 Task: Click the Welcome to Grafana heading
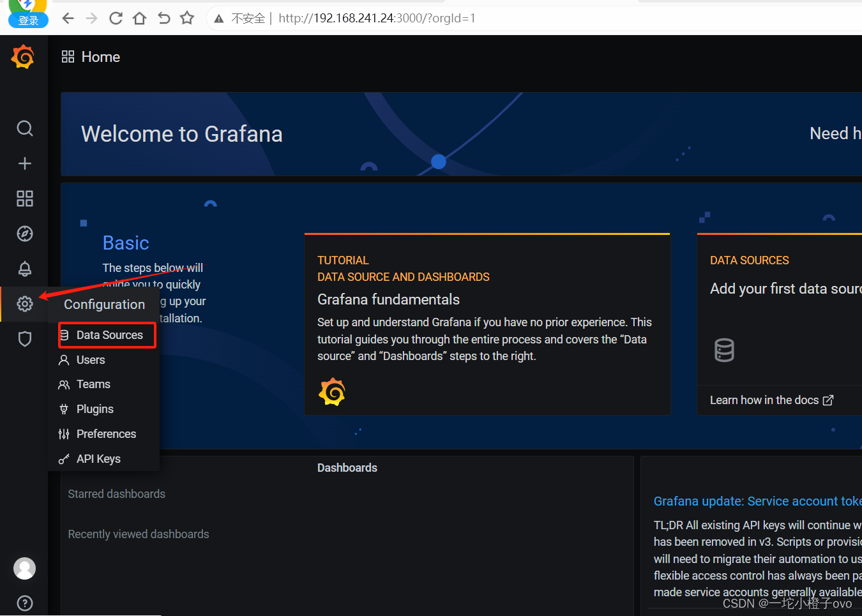[182, 134]
